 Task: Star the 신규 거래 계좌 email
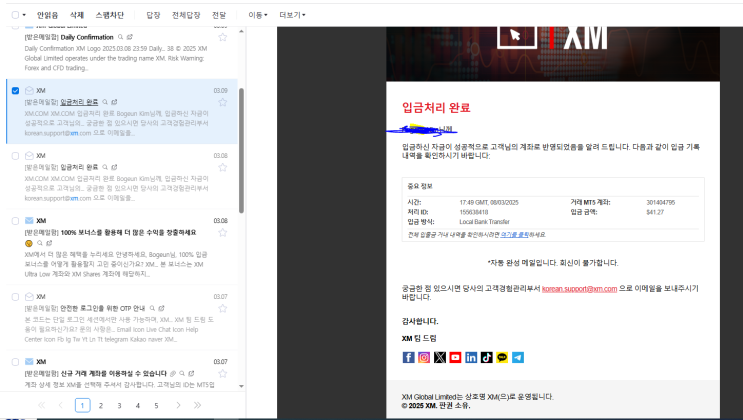click(223, 373)
